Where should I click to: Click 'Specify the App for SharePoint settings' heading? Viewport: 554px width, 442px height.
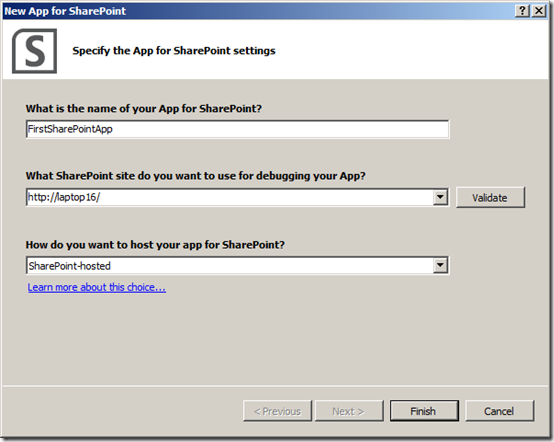coord(174,51)
